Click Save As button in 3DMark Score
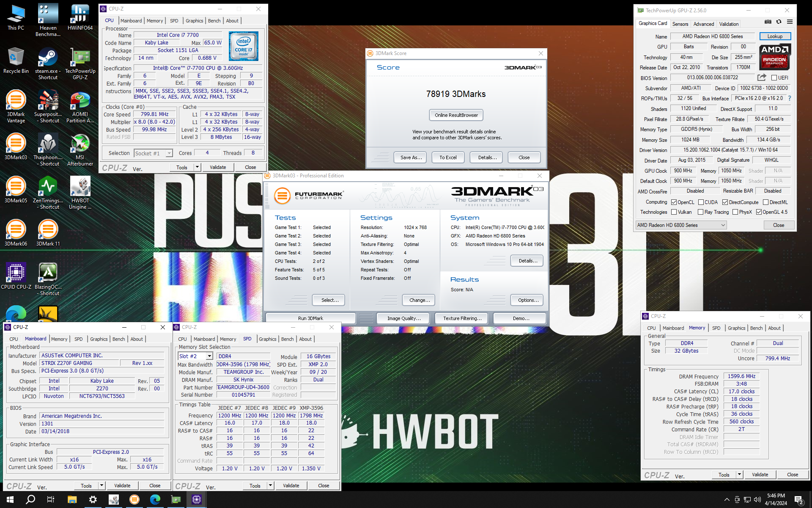 (x=411, y=157)
